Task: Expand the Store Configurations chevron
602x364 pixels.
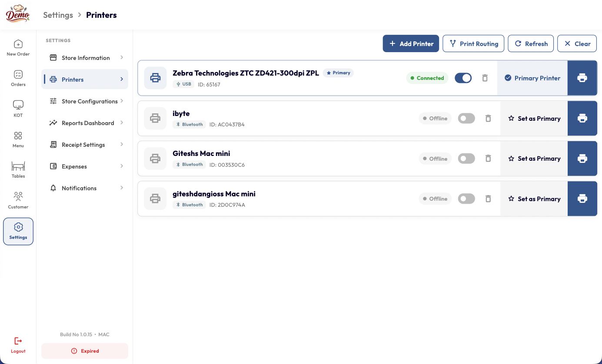Action: (122, 101)
